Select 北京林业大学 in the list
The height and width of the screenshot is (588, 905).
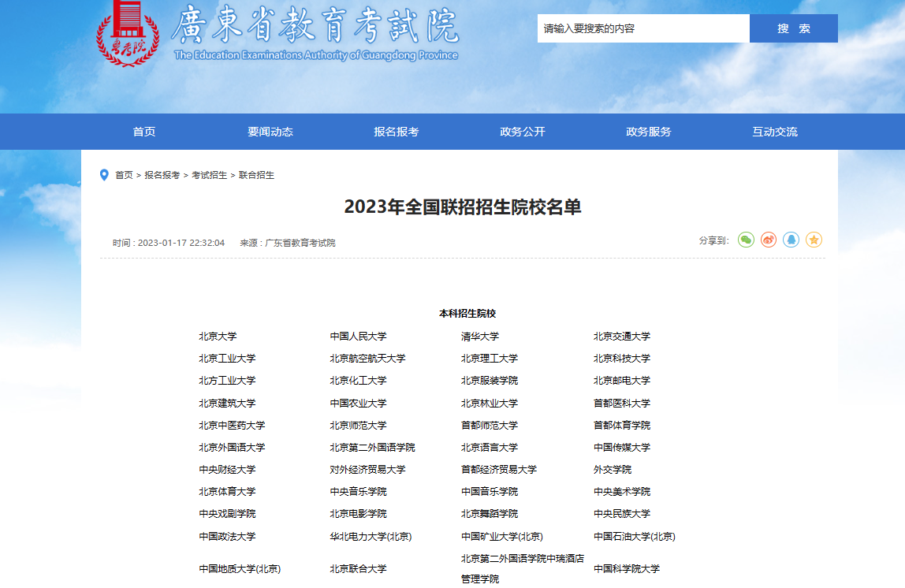point(490,403)
